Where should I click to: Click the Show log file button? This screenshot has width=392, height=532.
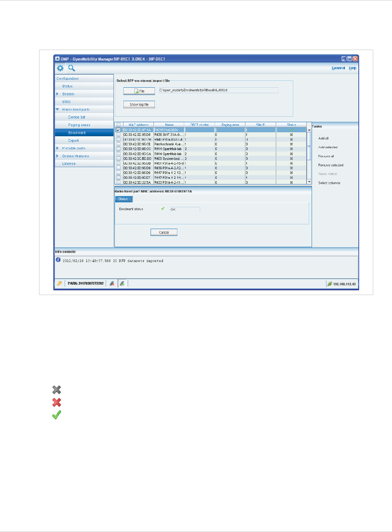[x=139, y=104]
